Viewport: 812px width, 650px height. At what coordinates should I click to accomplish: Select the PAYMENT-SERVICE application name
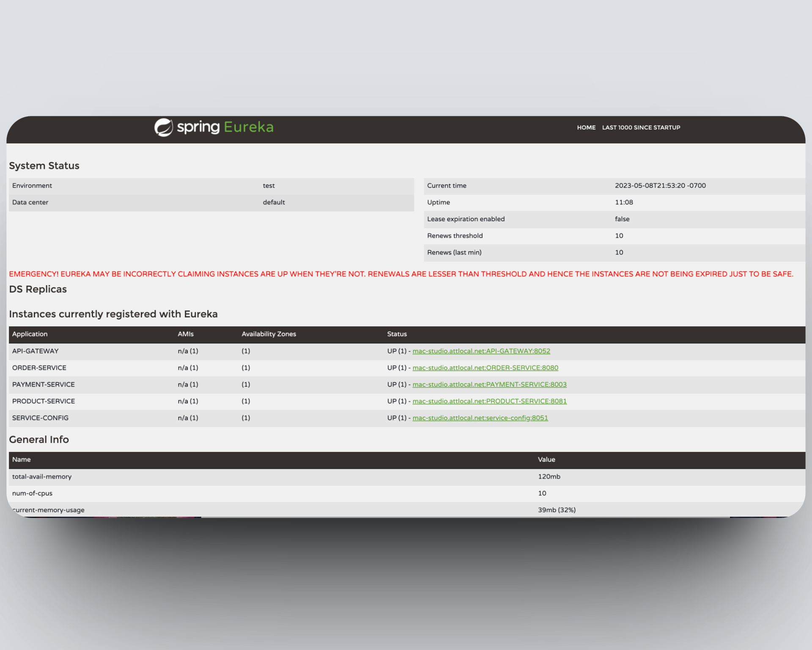click(44, 384)
